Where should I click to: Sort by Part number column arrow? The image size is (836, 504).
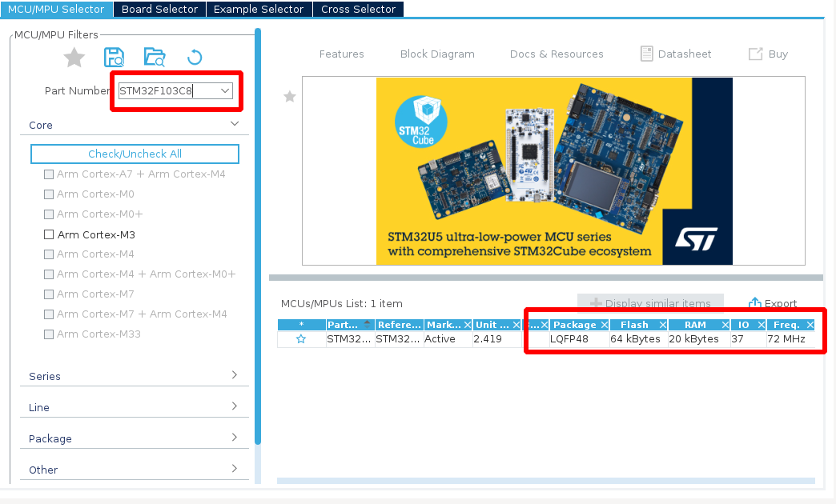367,323
